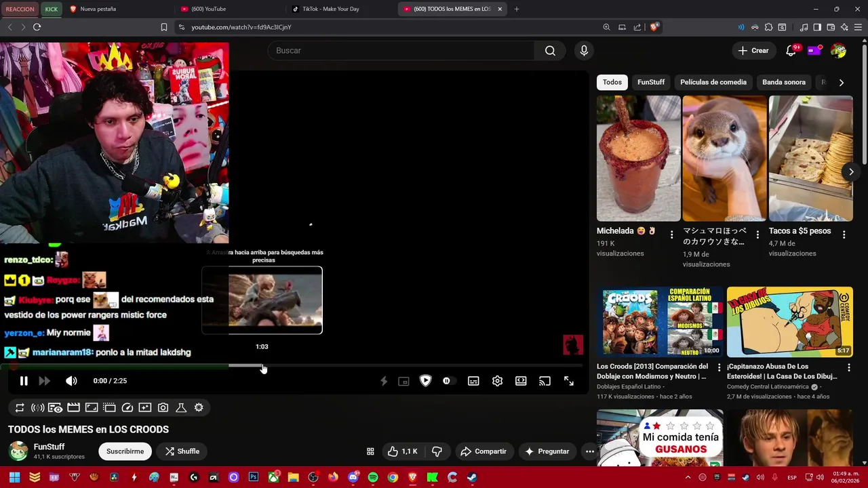Click the Brave shield icon in player controls
Viewport: 868px width, 488px height.
point(425,381)
